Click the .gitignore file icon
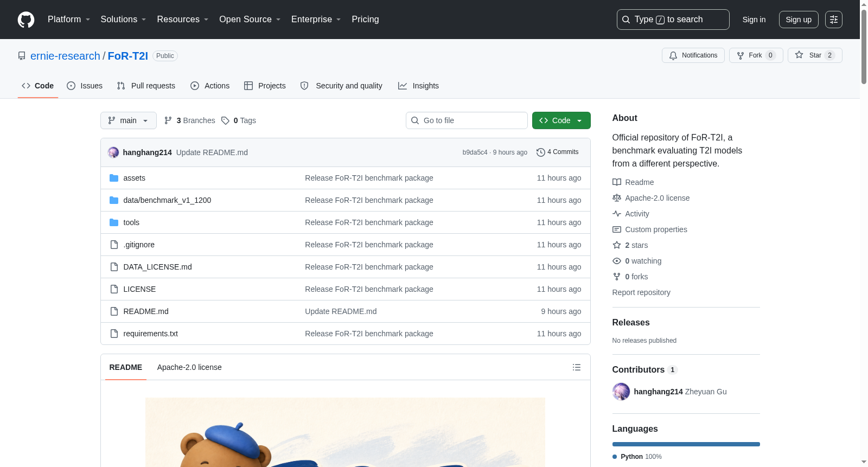This screenshot has height=467, width=868. point(114,245)
